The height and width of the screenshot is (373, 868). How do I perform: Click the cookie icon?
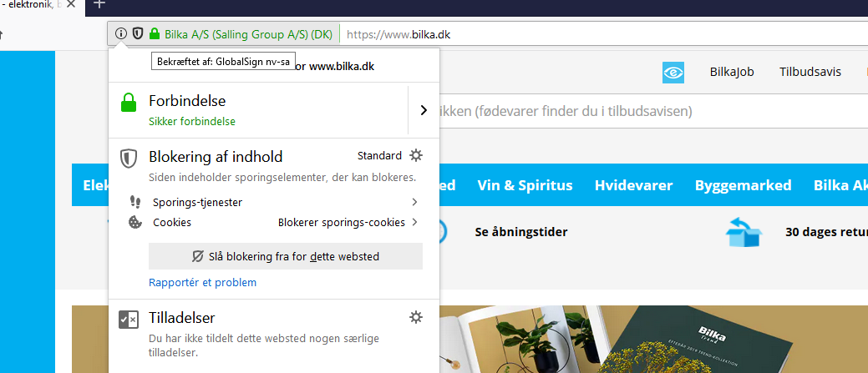pyautogui.click(x=135, y=223)
